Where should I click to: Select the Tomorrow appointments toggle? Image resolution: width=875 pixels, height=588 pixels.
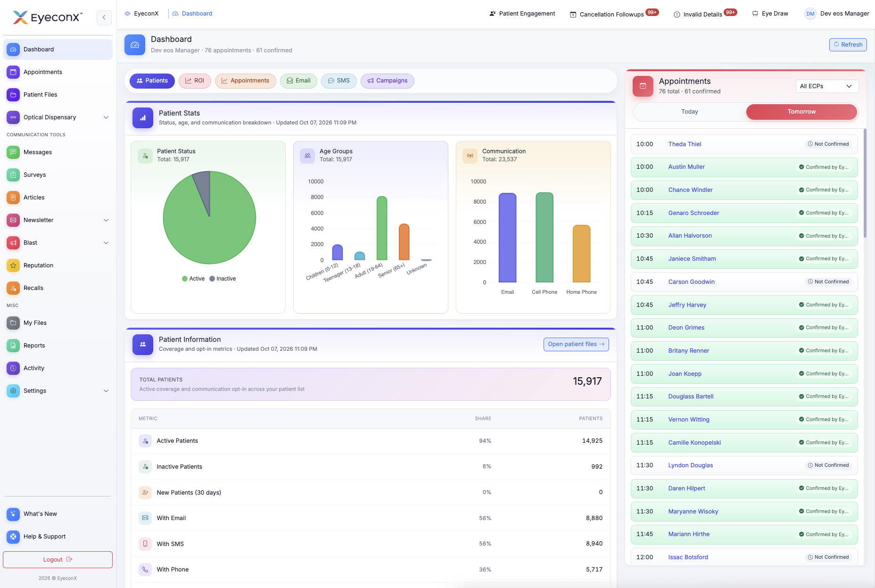point(801,112)
